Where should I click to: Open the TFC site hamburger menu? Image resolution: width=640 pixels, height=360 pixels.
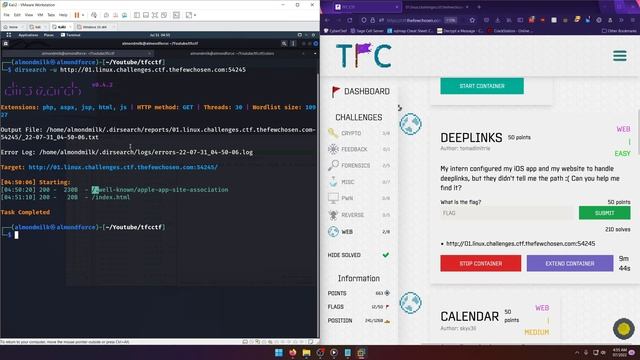point(620,56)
